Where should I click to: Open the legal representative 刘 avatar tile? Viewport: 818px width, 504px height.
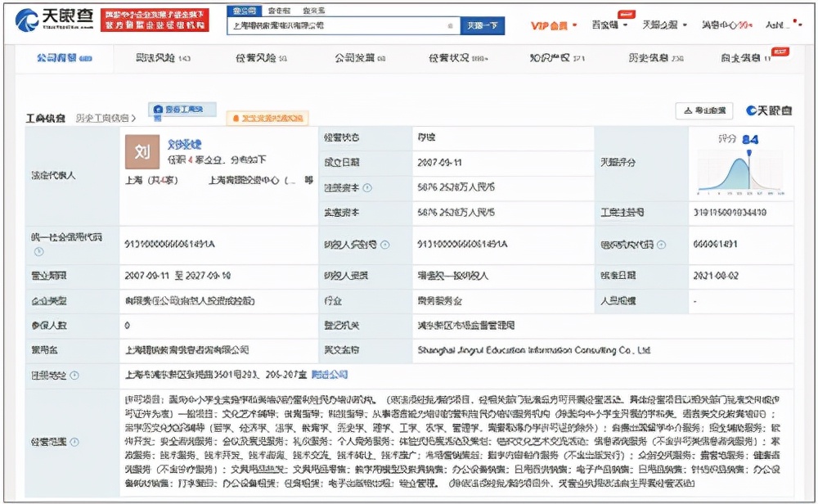pos(142,152)
